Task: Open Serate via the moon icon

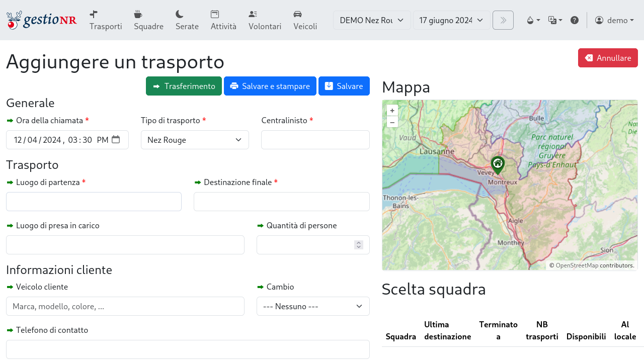Action: pyautogui.click(x=179, y=15)
